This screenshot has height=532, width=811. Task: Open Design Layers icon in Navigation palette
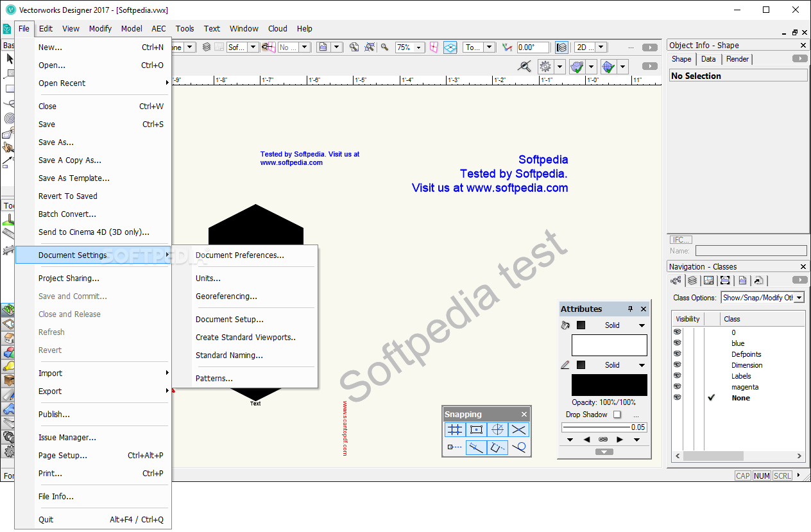(692, 280)
